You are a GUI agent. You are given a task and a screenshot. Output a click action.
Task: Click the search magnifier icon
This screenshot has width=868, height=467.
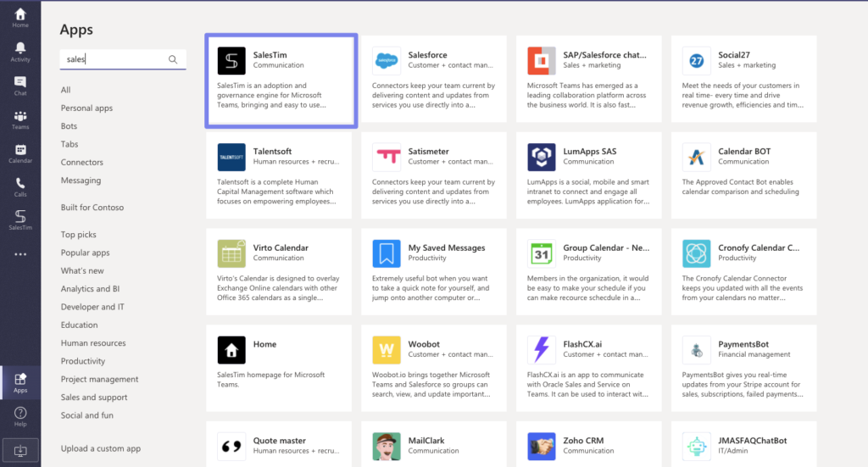173,59
